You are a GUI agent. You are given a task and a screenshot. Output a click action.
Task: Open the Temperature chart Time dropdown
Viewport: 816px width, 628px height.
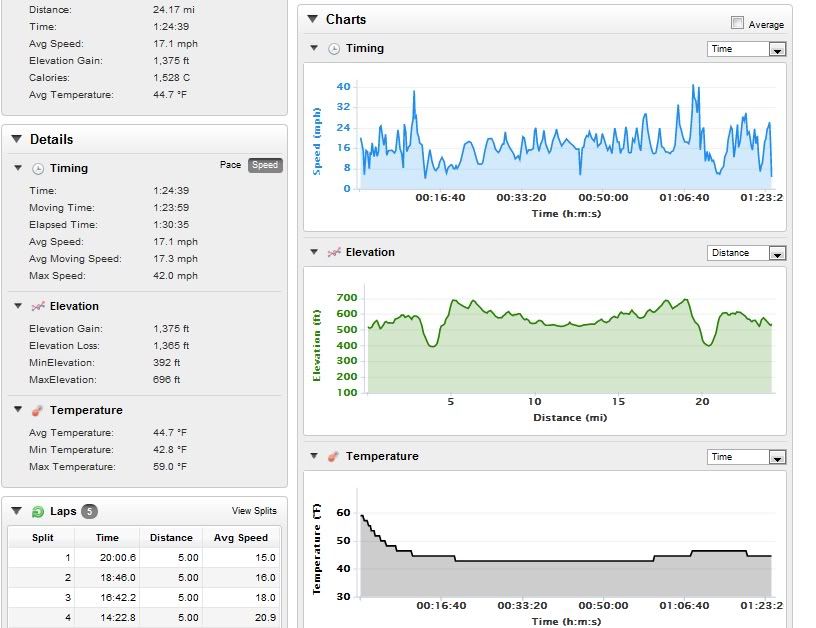(x=746, y=457)
